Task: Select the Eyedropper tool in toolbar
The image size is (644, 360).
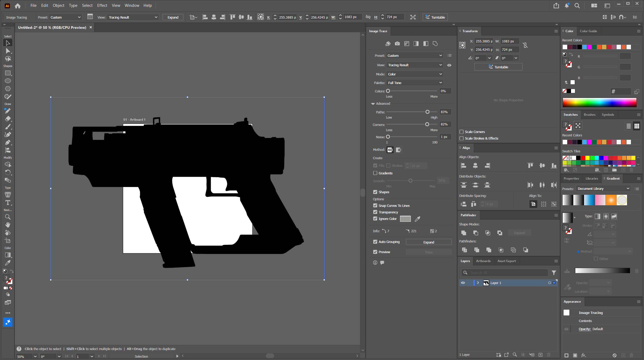Action: click(x=8, y=263)
